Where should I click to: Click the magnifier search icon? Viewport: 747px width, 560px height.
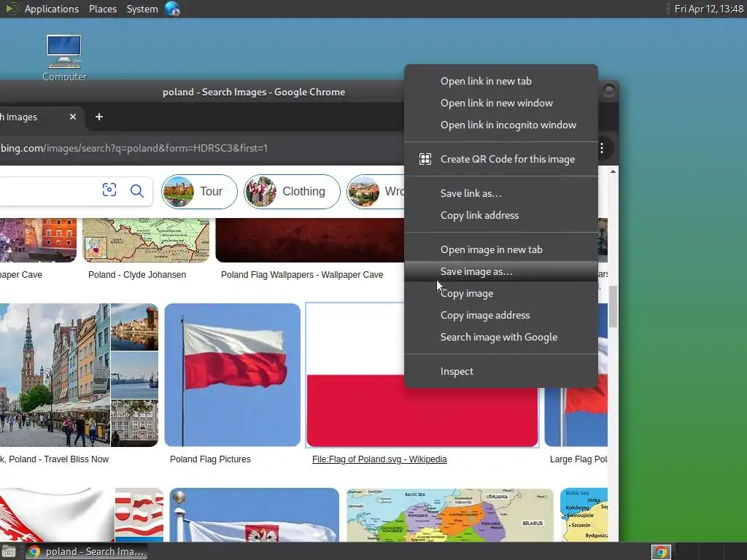point(136,191)
